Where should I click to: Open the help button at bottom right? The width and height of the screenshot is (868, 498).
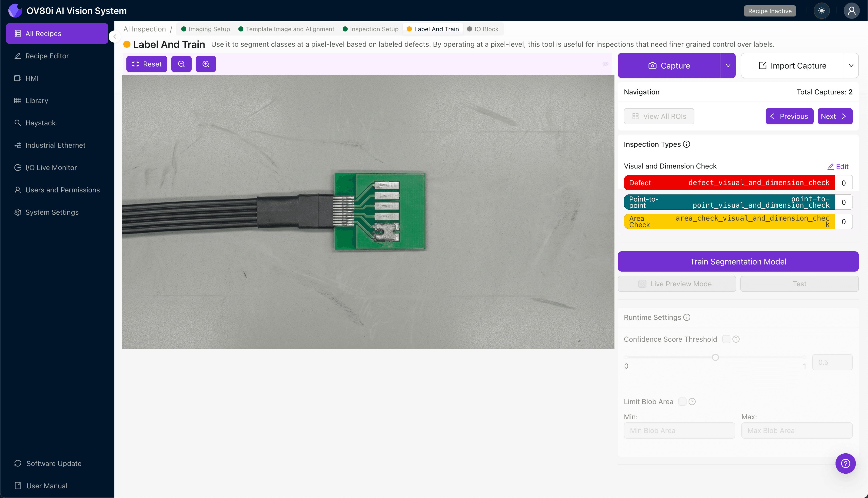pyautogui.click(x=845, y=463)
